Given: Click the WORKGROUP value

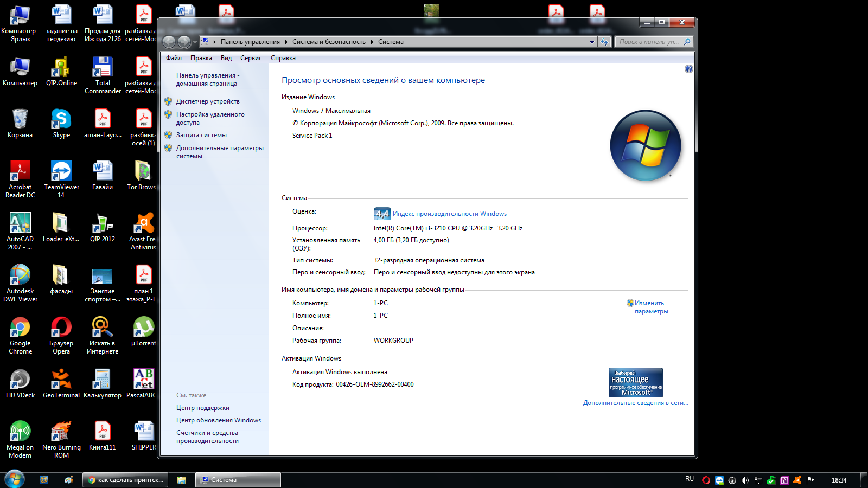Looking at the screenshot, I should (393, 341).
